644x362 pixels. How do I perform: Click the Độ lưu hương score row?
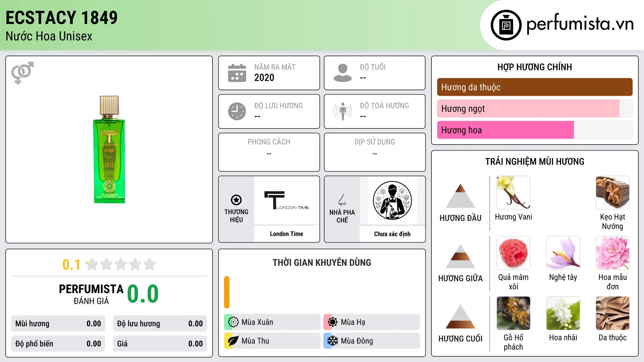click(160, 324)
